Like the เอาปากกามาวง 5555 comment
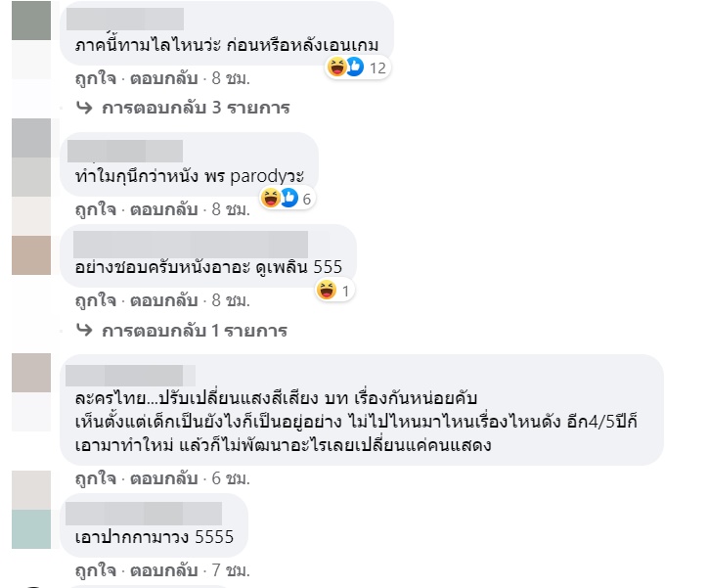Screen dimensions: 708x588 [96, 570]
